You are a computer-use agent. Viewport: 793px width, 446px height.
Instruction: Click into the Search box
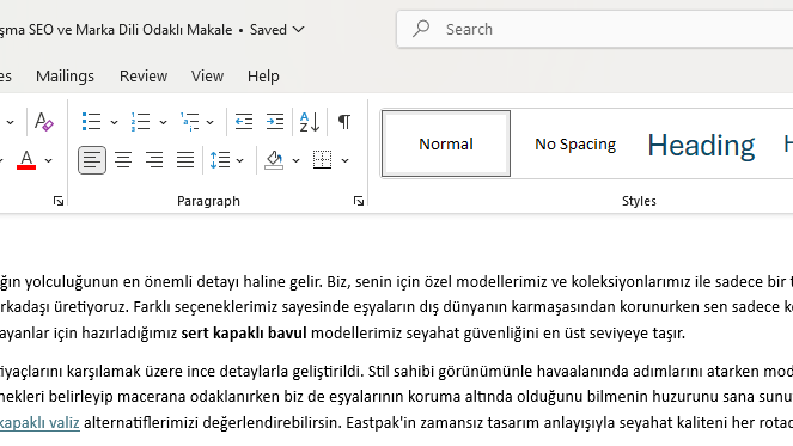595,29
